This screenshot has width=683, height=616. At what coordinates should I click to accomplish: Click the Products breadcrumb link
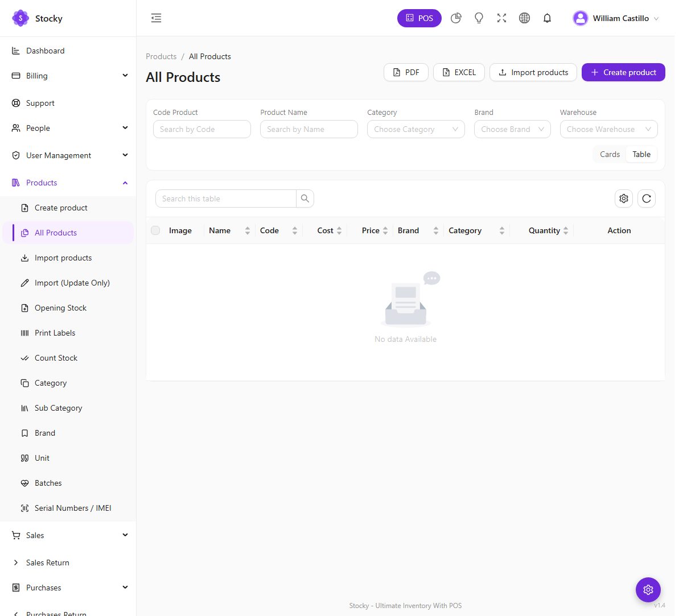pyautogui.click(x=161, y=56)
